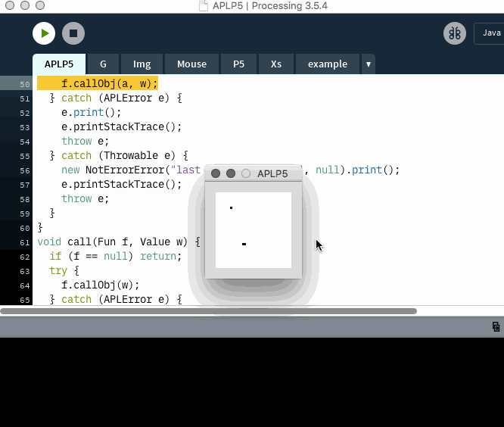The height and width of the screenshot is (427, 504).
Task: Open the Mouse tab
Action: pyautogui.click(x=192, y=64)
